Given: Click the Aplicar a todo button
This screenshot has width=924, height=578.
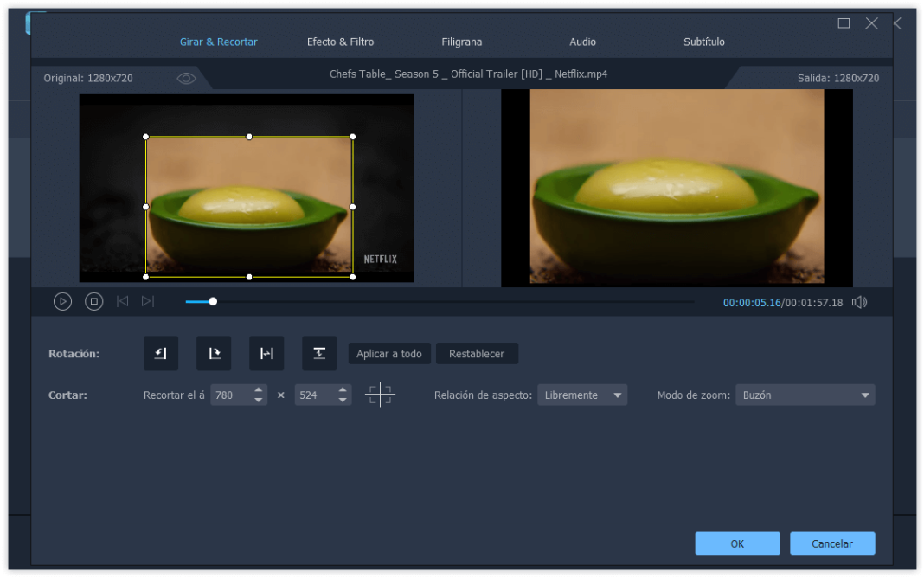Looking at the screenshot, I should tap(389, 354).
